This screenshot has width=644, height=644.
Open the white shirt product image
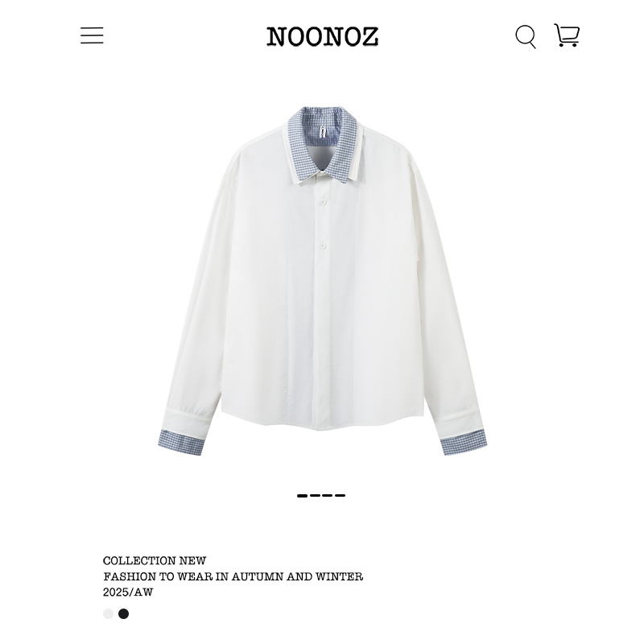pyautogui.click(x=323, y=281)
